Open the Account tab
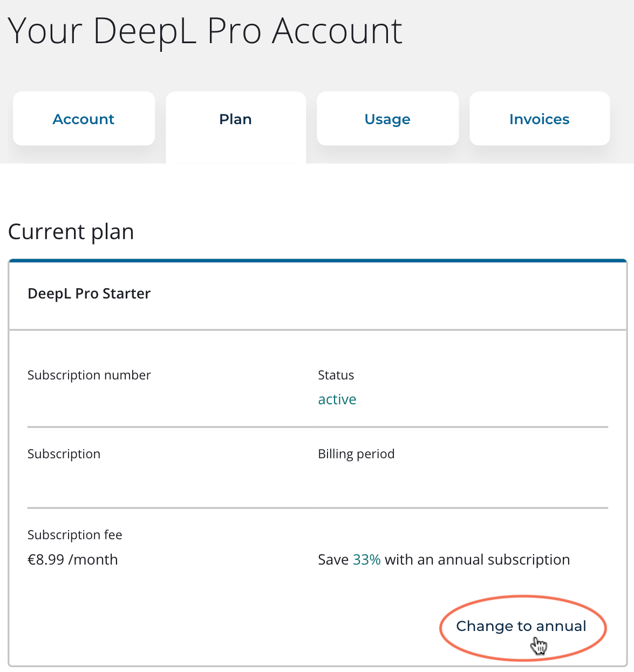Screen dimensions: 634x672 (84, 119)
